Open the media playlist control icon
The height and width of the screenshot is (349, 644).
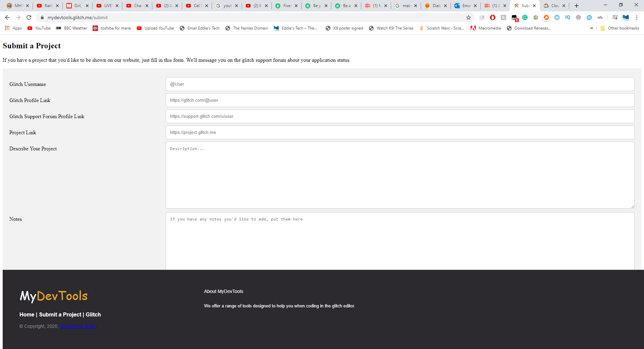(615, 17)
